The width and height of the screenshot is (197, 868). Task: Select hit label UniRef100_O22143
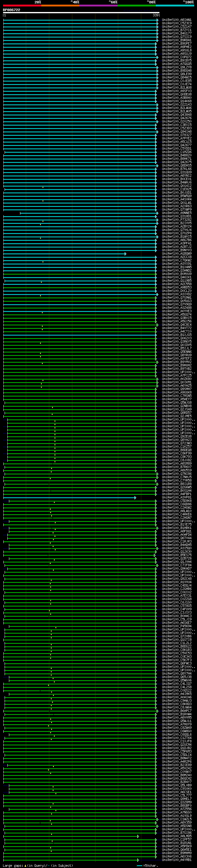[176, 104]
